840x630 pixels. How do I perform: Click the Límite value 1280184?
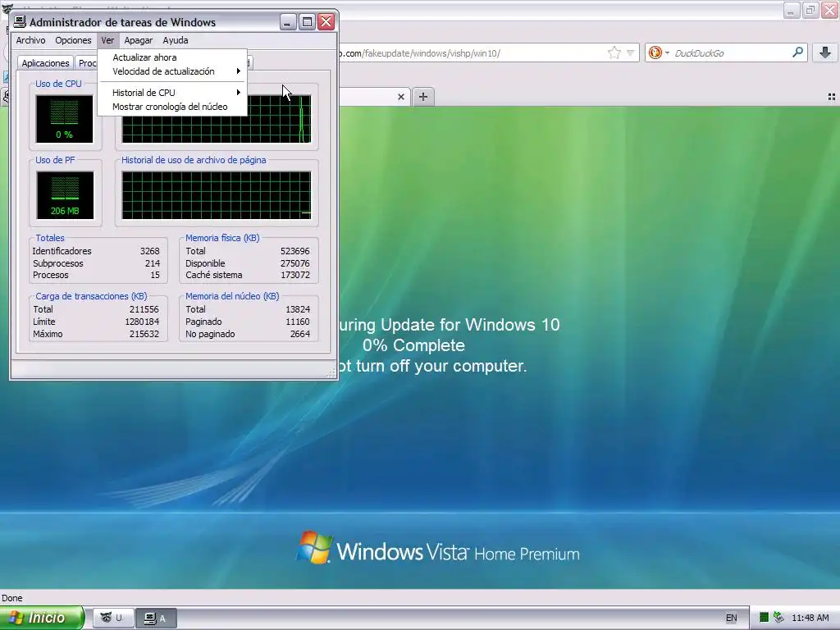click(142, 322)
